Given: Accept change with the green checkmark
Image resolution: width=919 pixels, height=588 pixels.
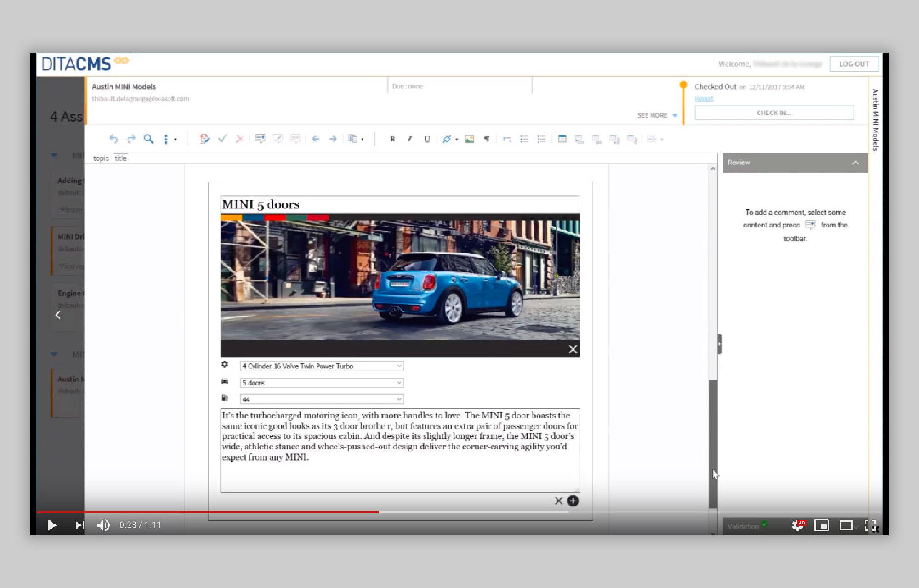Looking at the screenshot, I should [222, 139].
